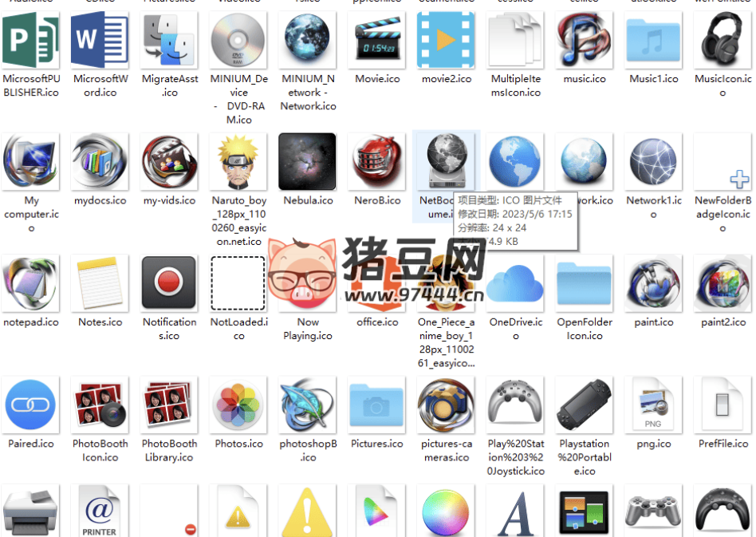The image size is (756, 537).
Task: Select the Photos.ico colorful flower icon
Action: (x=238, y=405)
